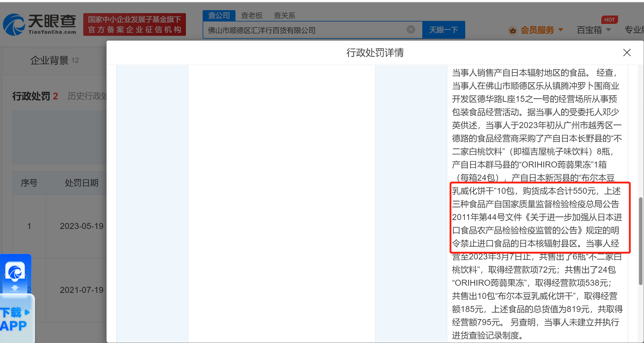Image resolution: width=644 pixels, height=343 pixels.
Task: Click the Tianyancha logo icon
Action: [x=14, y=24]
